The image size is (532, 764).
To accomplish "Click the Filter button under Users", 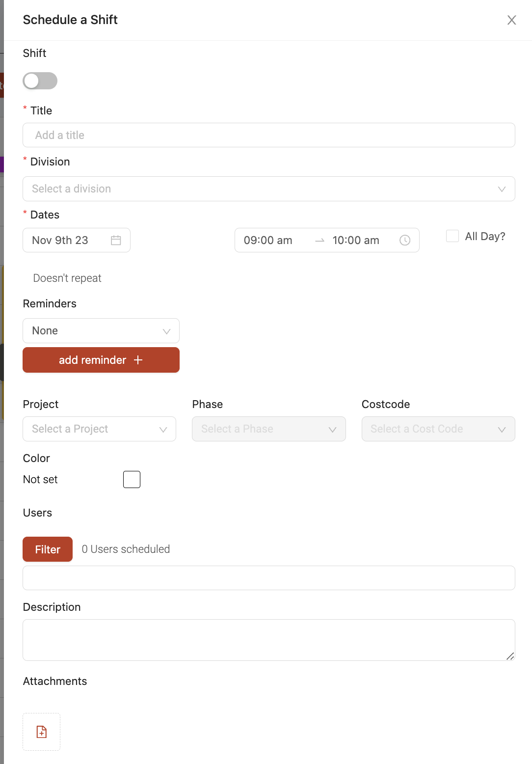I will tap(48, 549).
